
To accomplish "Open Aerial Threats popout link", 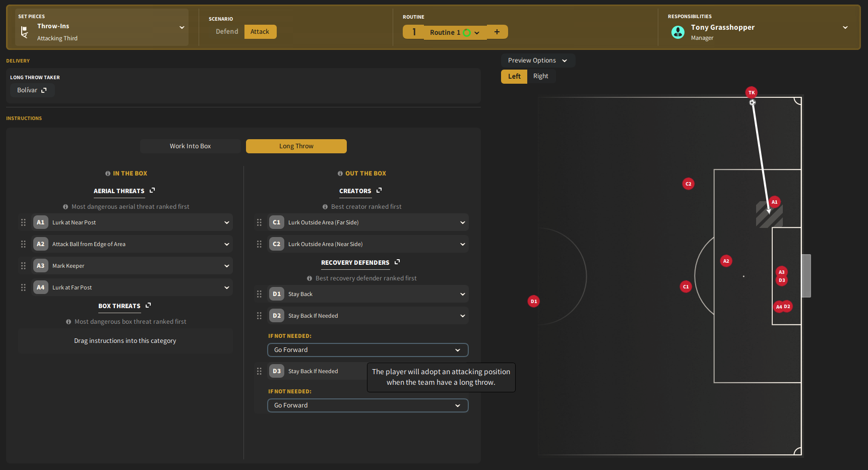I will coord(152,191).
